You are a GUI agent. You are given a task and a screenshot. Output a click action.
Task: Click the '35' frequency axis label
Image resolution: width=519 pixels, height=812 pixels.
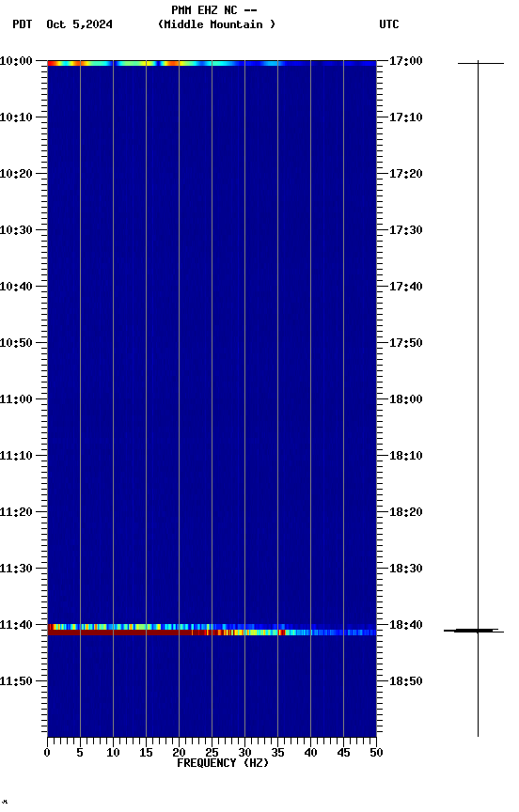[x=277, y=753]
